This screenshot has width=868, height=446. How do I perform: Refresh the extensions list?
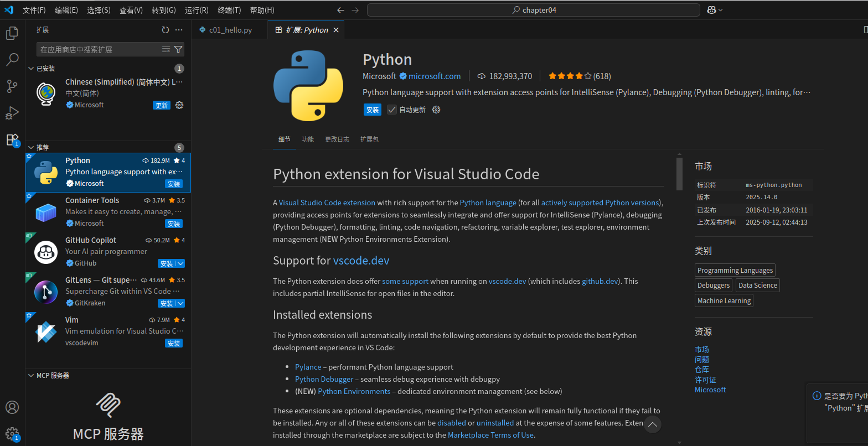(165, 30)
